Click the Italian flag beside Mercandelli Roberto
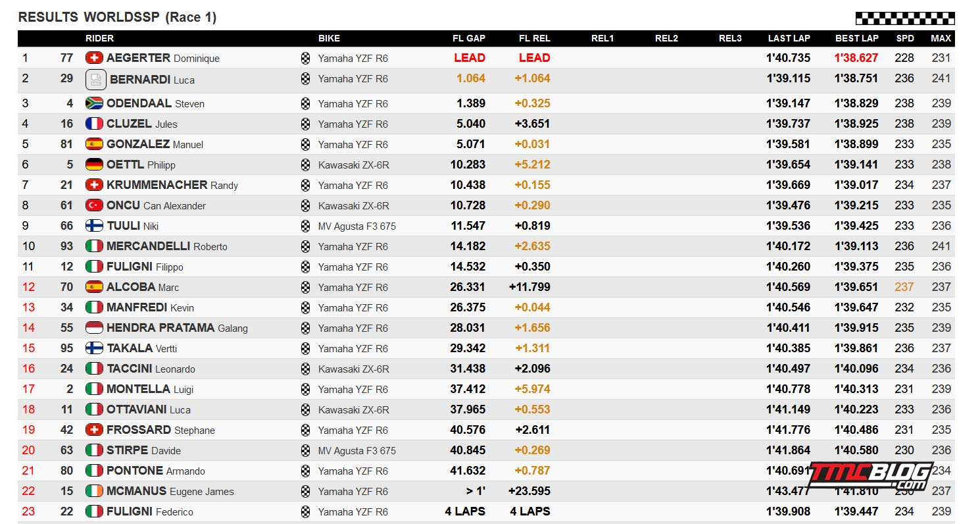Screen dimensions: 980x524 click(94, 246)
